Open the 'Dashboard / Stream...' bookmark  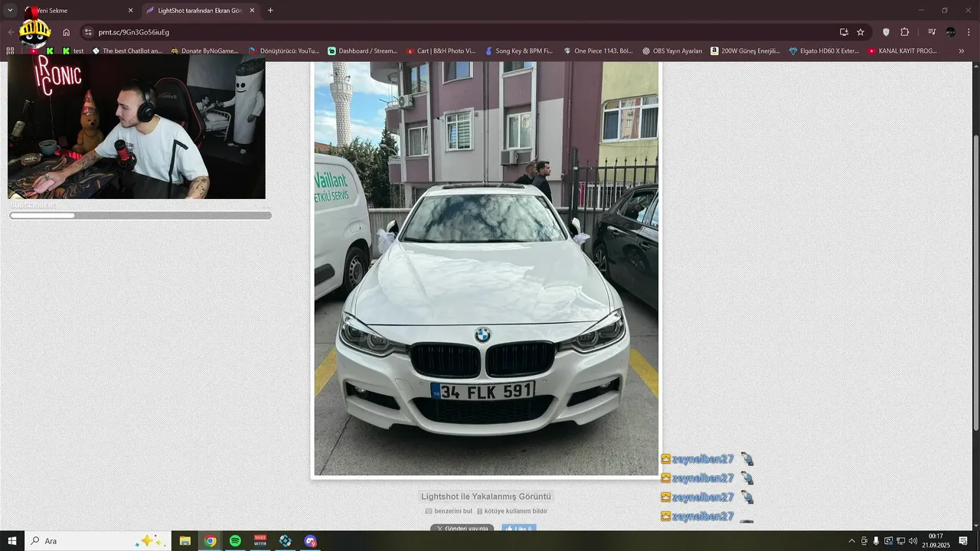362,51
